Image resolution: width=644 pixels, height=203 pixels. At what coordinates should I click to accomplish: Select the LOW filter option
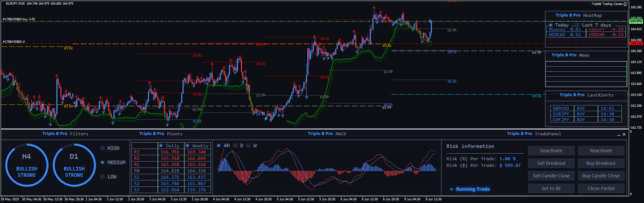click(103, 177)
